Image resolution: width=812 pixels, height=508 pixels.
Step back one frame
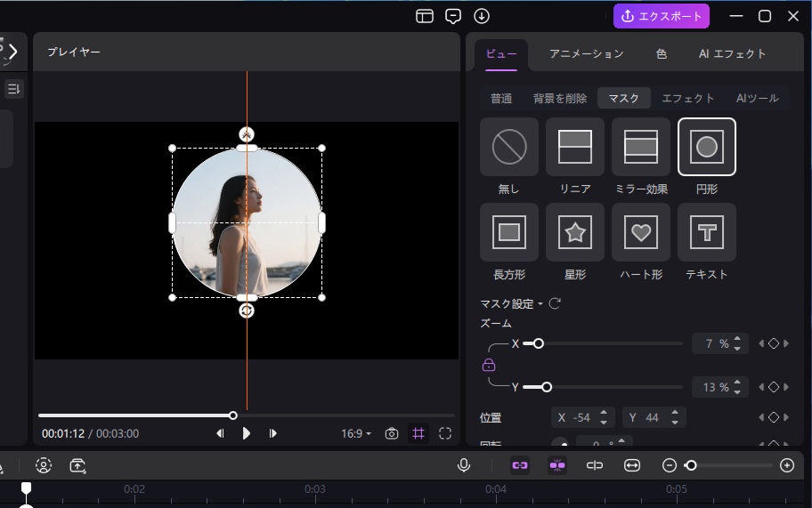point(220,433)
